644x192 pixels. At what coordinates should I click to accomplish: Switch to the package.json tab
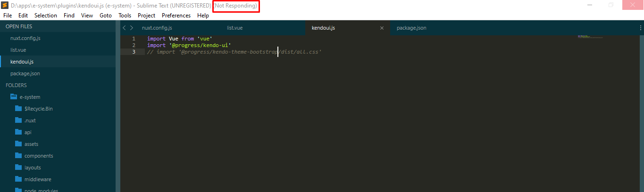(x=411, y=28)
